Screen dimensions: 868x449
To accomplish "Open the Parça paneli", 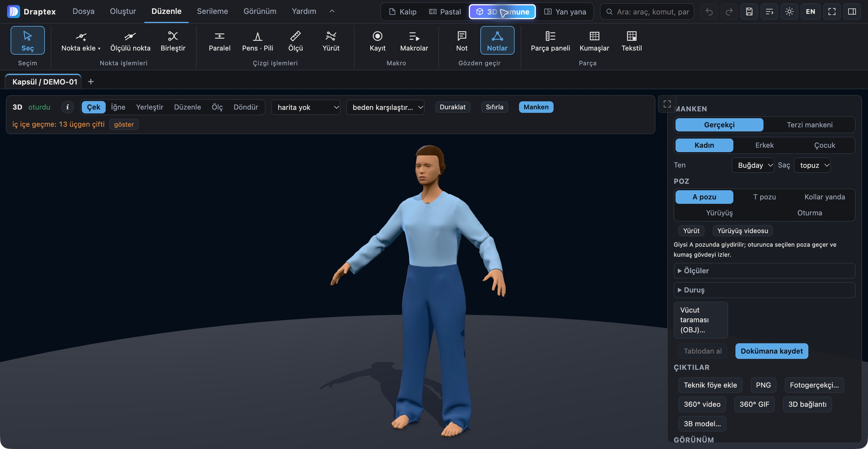I will click(550, 40).
